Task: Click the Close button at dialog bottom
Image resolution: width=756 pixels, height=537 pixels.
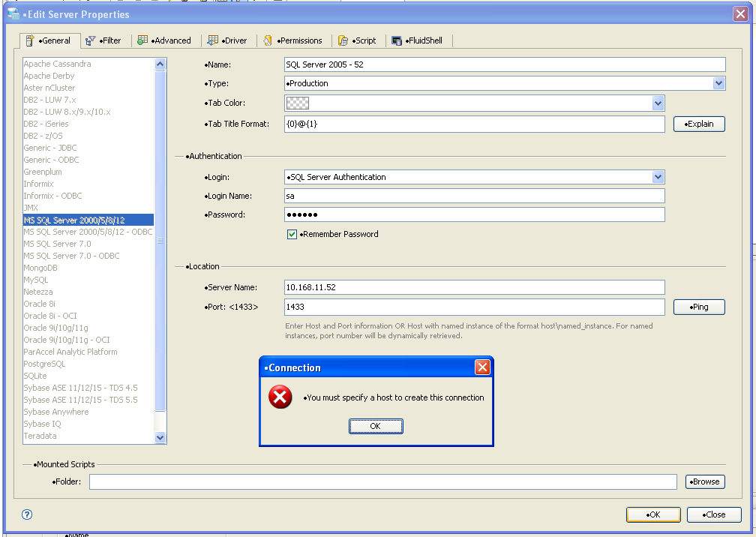Action: point(714,514)
